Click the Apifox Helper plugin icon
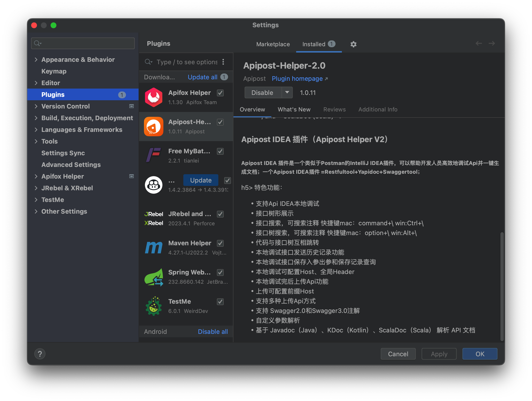This screenshot has height=401, width=532. pyautogui.click(x=154, y=97)
